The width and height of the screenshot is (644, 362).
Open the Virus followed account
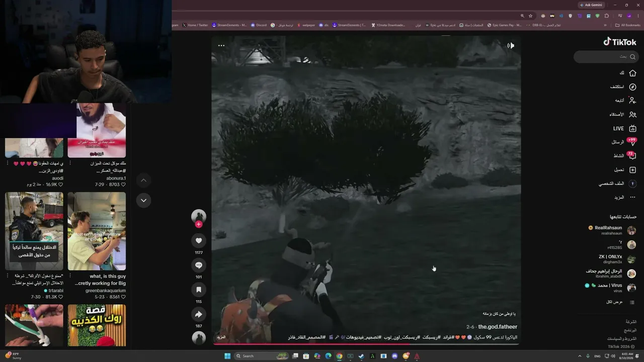point(611,288)
